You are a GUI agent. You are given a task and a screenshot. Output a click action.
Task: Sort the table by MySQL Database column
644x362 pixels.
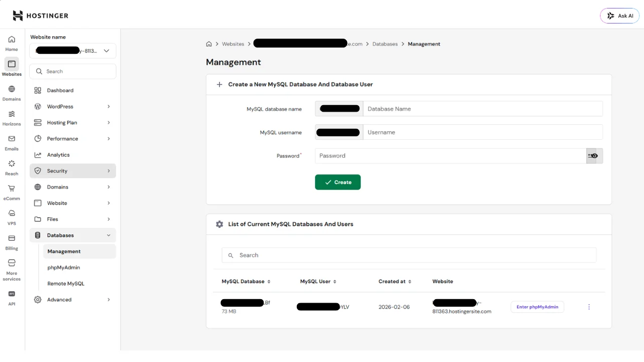point(246,282)
